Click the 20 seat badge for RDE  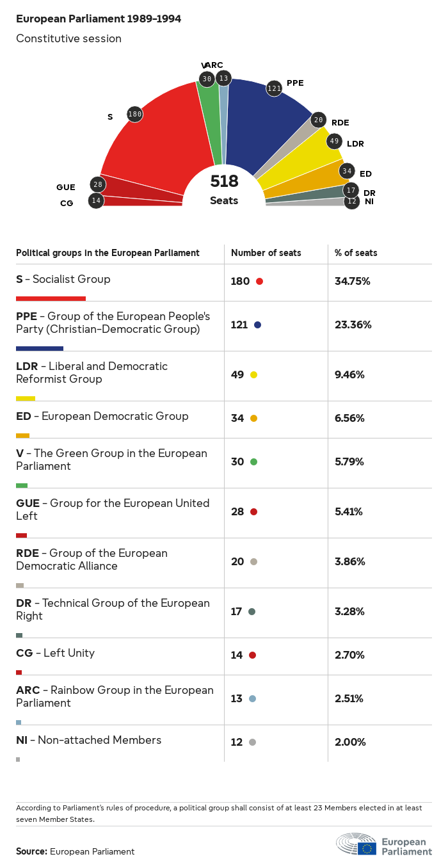[319, 120]
